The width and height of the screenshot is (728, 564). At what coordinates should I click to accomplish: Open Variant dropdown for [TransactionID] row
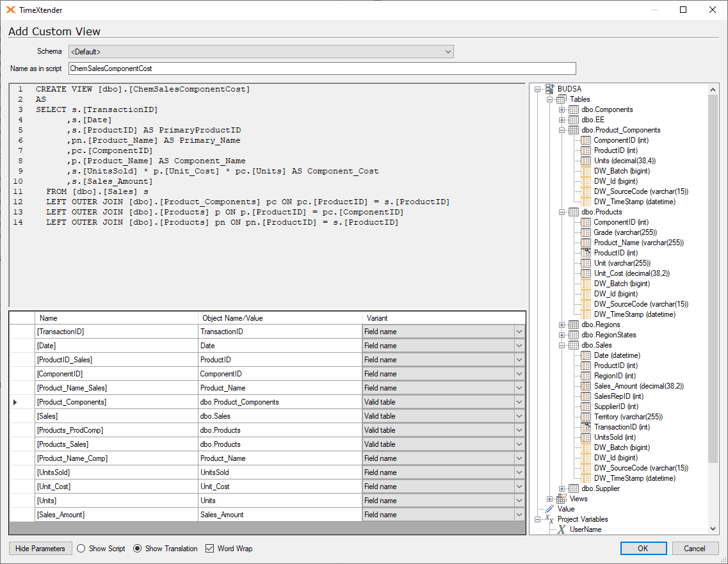519,332
